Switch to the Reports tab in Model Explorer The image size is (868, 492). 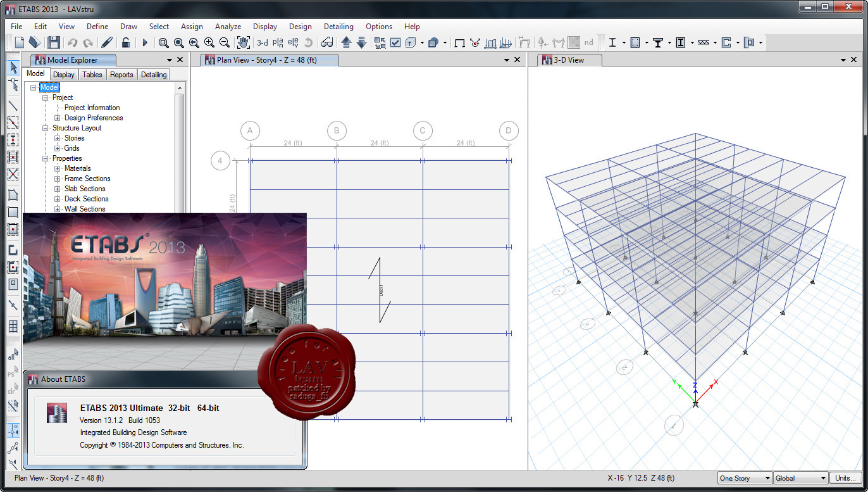pyautogui.click(x=121, y=74)
